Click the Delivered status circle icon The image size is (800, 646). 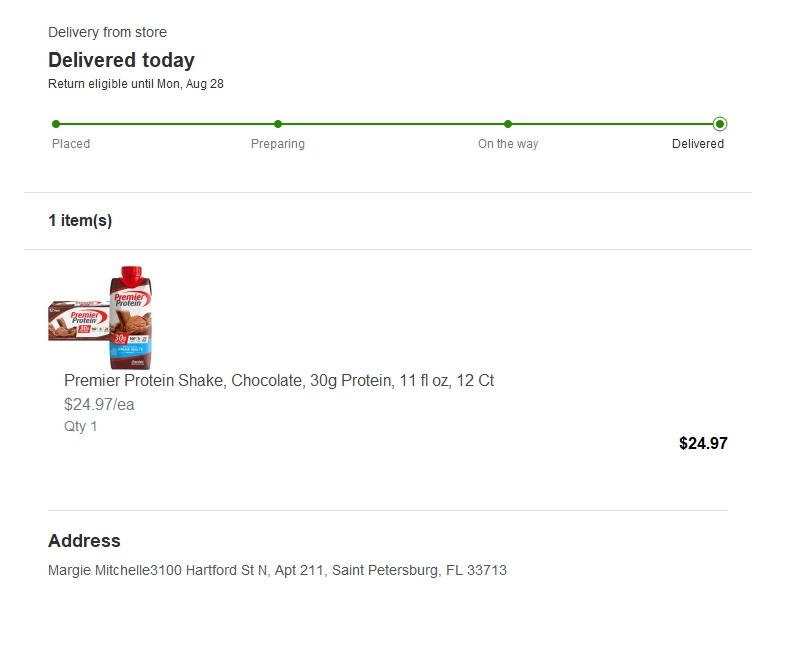coord(720,124)
